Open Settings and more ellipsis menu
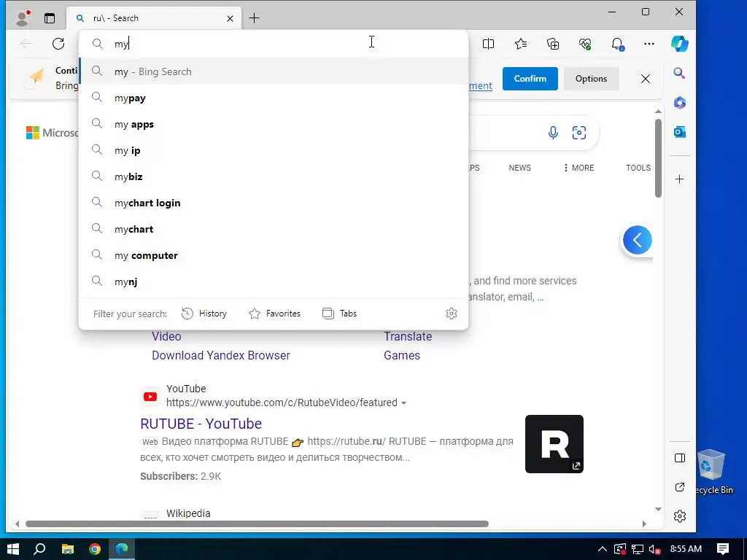Screen dimensions: 747x560 (x=649, y=44)
